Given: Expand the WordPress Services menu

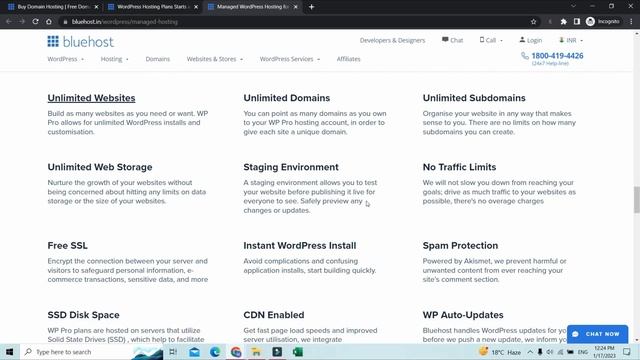Looking at the screenshot, I should point(290,59).
